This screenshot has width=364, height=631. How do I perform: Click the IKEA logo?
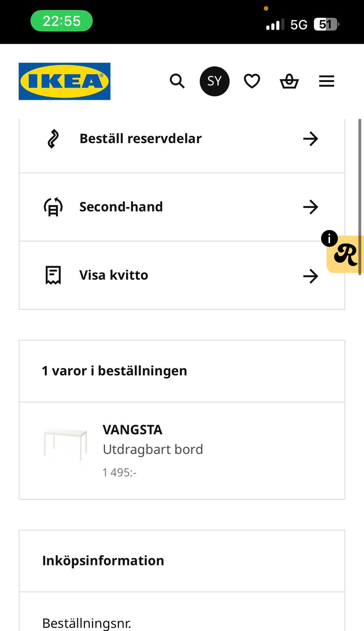[65, 81]
